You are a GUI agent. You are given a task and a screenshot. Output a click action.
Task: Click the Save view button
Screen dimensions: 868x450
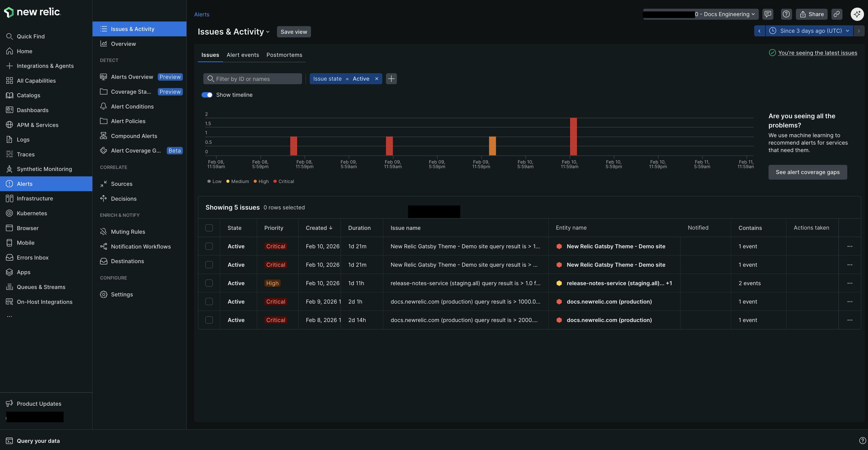[294, 31]
